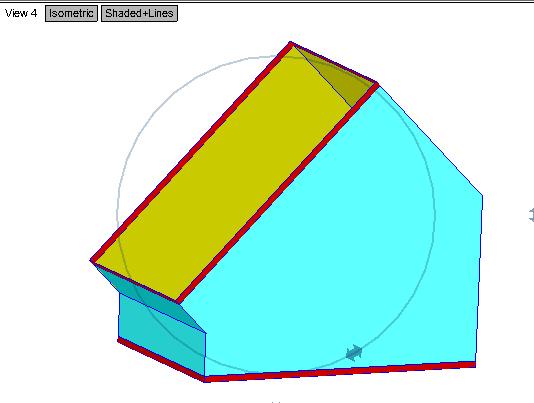
Task: Pick the upper-left red edge of the yellow face
Action: [191, 152]
